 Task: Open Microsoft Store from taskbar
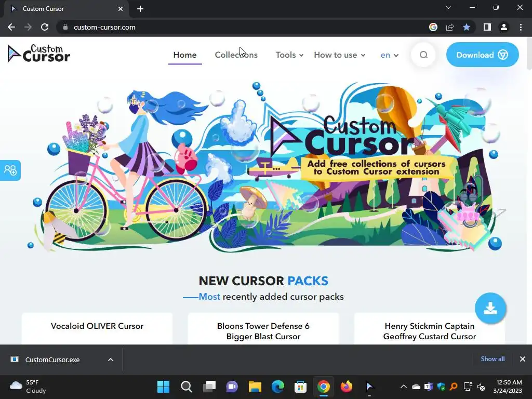301,387
